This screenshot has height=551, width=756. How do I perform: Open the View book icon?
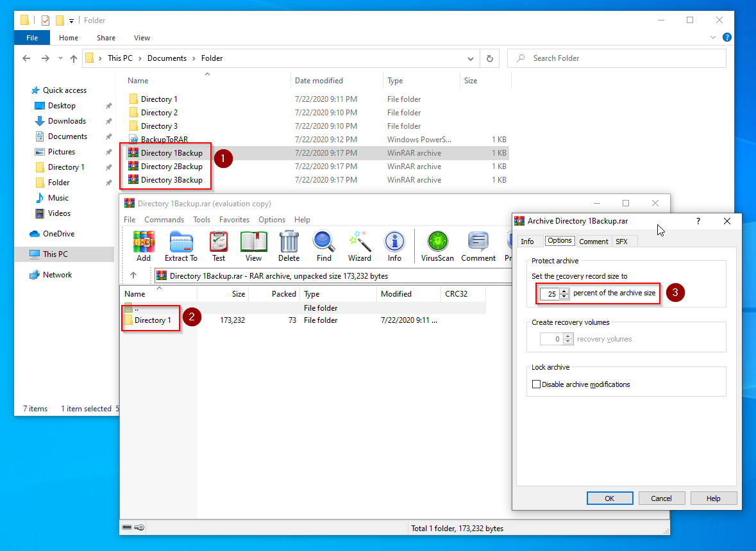coord(253,246)
